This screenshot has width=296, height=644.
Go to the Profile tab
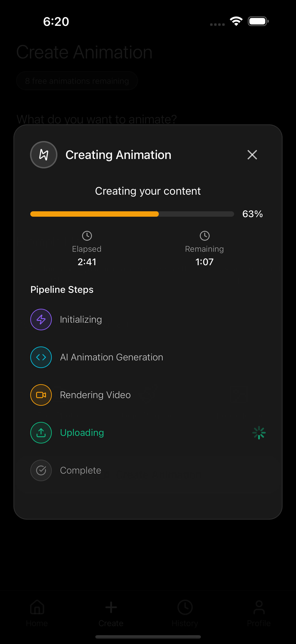(259, 613)
